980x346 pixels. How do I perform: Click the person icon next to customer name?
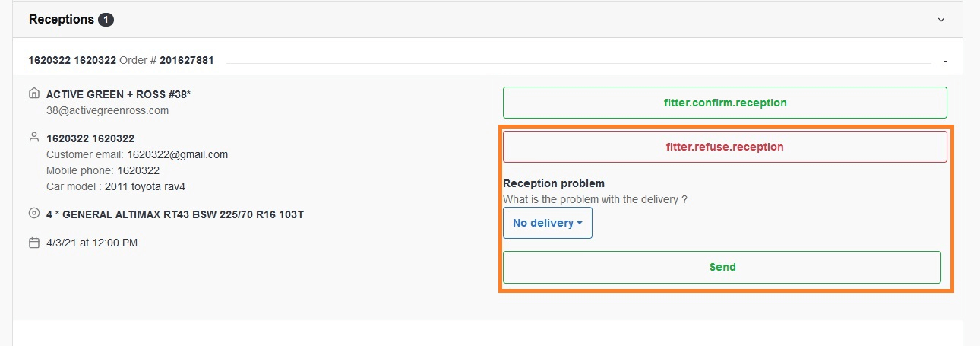point(33,138)
